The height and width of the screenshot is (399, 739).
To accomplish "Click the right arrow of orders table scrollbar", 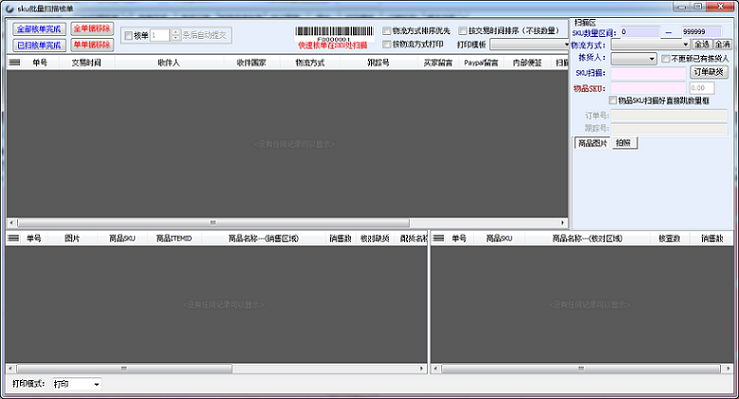I will pyautogui.click(x=563, y=222).
